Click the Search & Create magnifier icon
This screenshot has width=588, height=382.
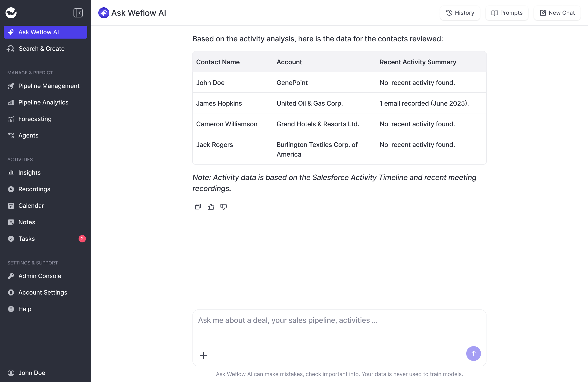[10, 49]
